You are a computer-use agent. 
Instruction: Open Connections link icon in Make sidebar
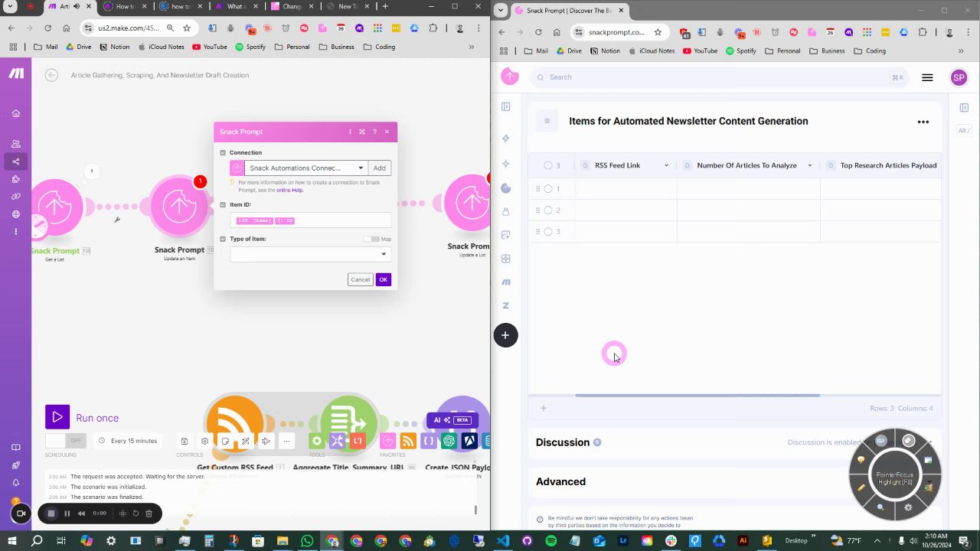(x=15, y=197)
